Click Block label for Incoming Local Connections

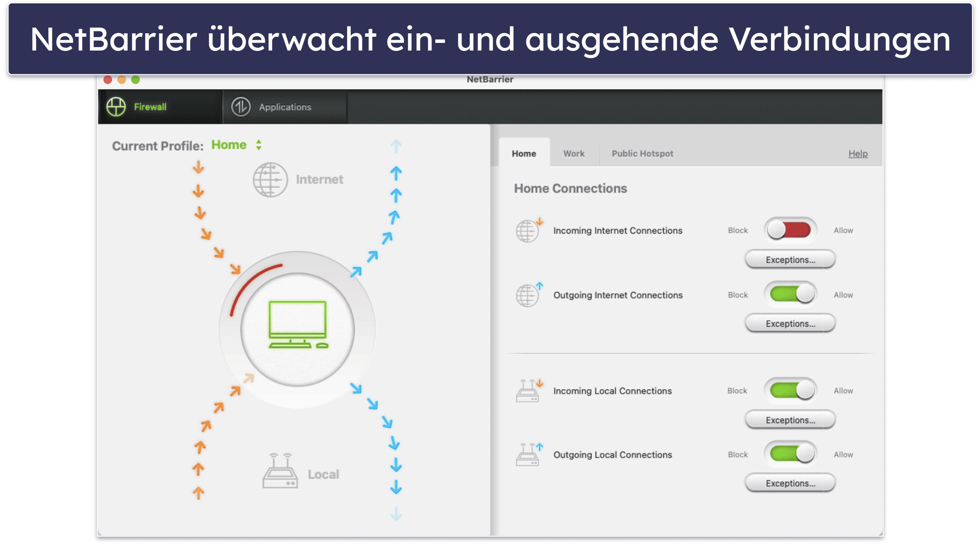(737, 391)
